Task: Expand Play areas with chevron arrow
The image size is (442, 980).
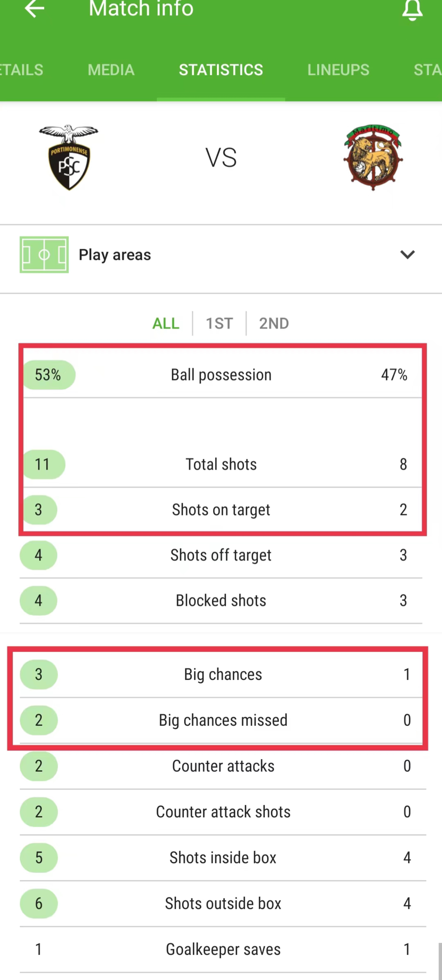Action: click(x=407, y=254)
